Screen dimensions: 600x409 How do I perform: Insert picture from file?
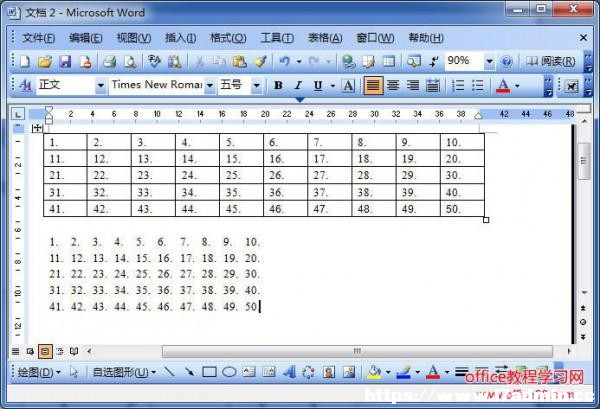349,372
